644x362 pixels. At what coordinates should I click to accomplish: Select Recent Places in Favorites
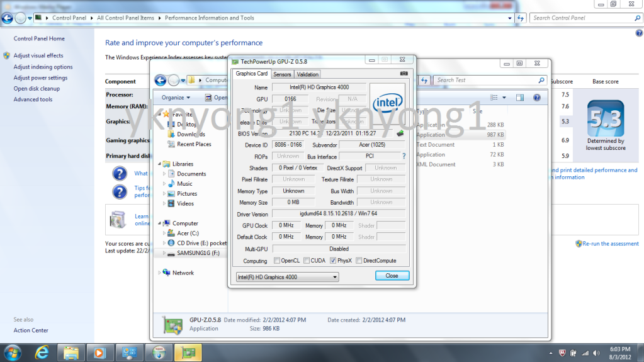pos(194,144)
